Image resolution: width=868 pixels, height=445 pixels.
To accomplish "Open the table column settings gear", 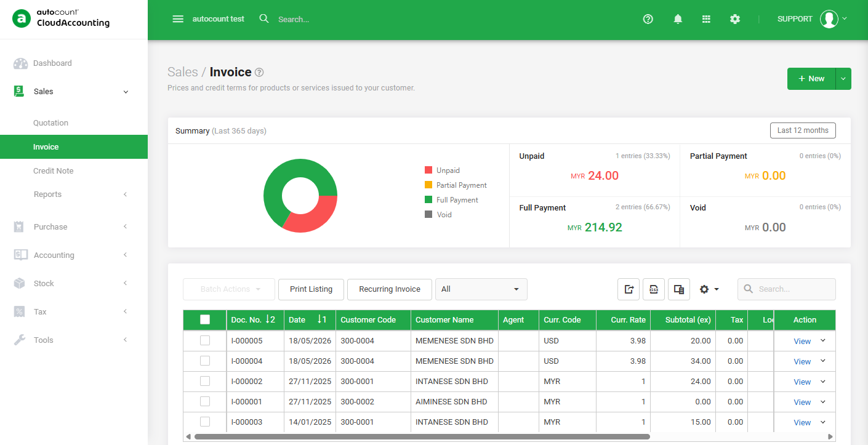I will pos(709,289).
